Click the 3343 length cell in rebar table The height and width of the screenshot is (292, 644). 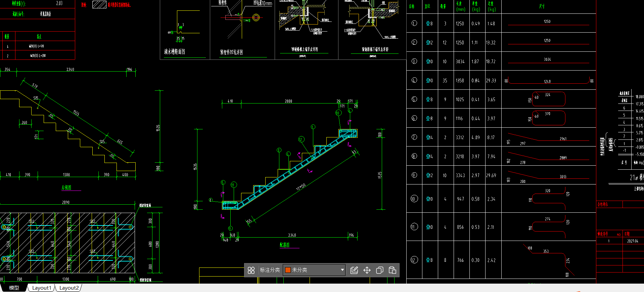coord(460,175)
